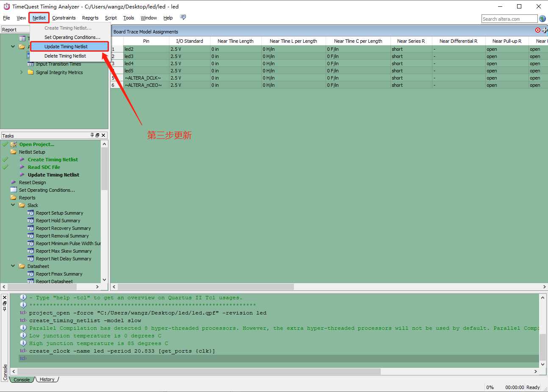Collapse the Slack folder in Tasks
Image resolution: width=548 pixels, height=392 pixels.
point(13,205)
